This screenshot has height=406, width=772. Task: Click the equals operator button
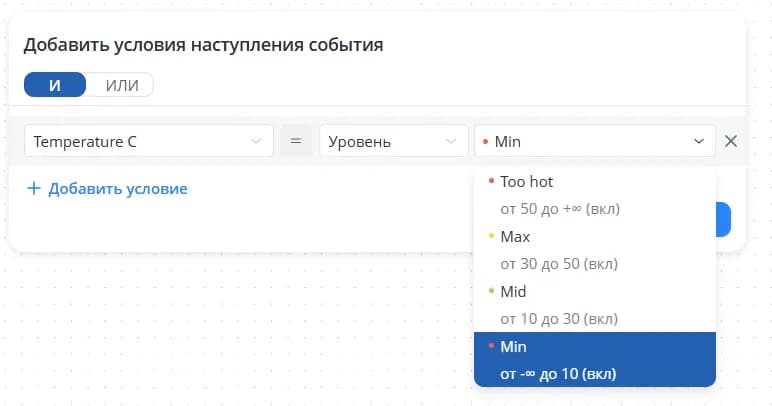point(295,141)
